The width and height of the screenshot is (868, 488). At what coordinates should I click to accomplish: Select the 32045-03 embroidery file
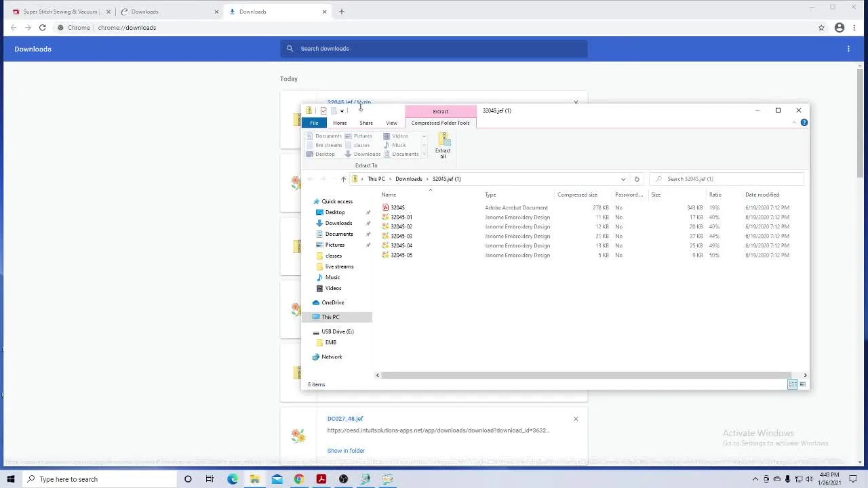pyautogui.click(x=400, y=236)
